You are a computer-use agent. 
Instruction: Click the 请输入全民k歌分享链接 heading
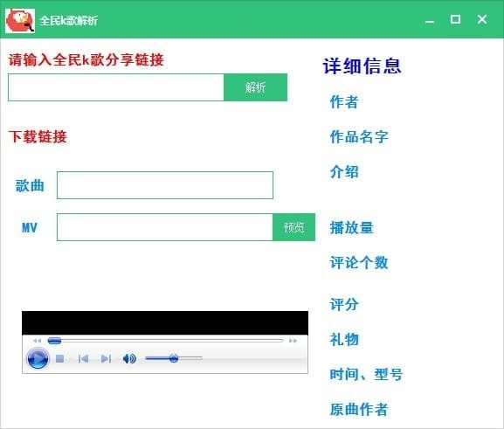click(x=86, y=59)
